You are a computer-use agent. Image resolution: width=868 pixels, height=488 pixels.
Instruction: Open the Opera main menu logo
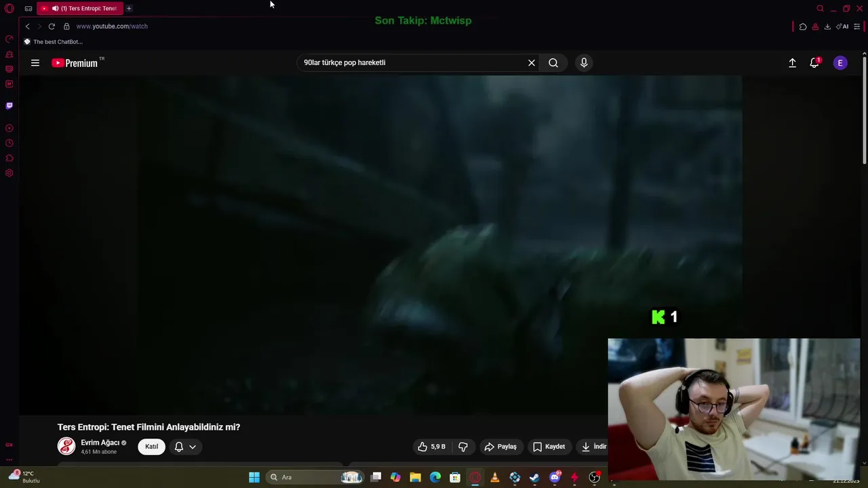pos(9,8)
